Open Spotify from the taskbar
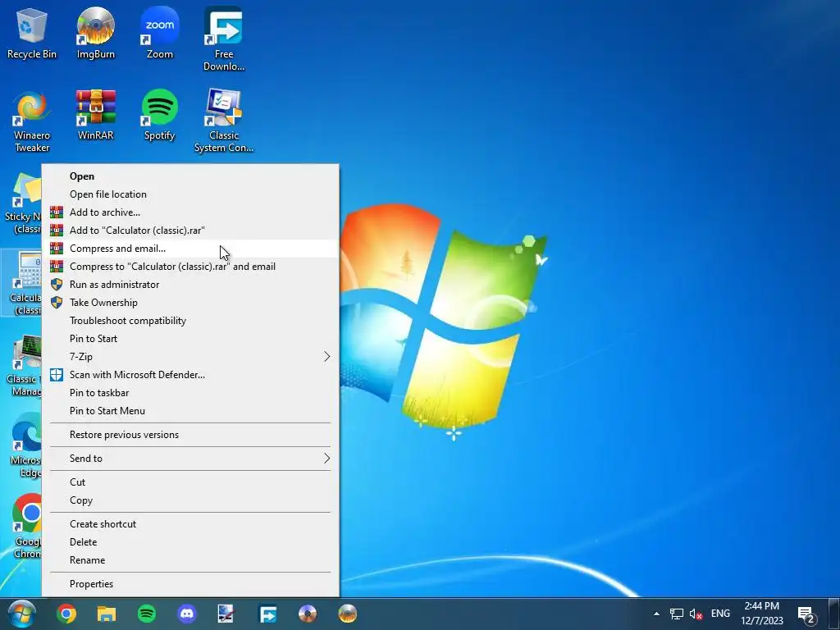The width and height of the screenshot is (840, 630). (147, 614)
